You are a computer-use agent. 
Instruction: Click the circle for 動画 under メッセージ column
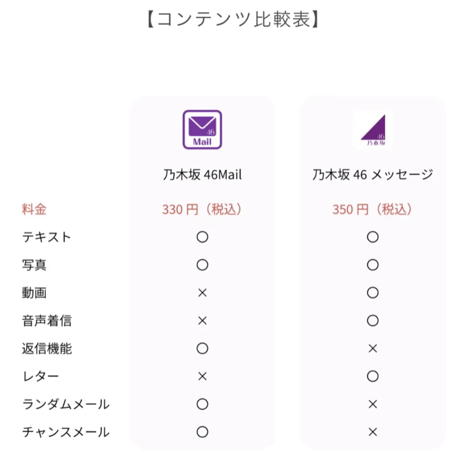point(372,293)
